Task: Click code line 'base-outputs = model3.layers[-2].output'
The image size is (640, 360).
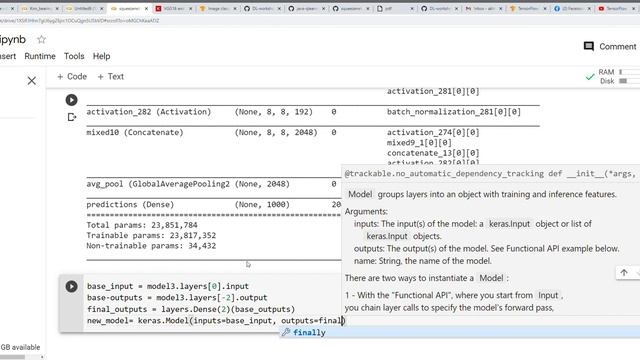Action: (177, 298)
